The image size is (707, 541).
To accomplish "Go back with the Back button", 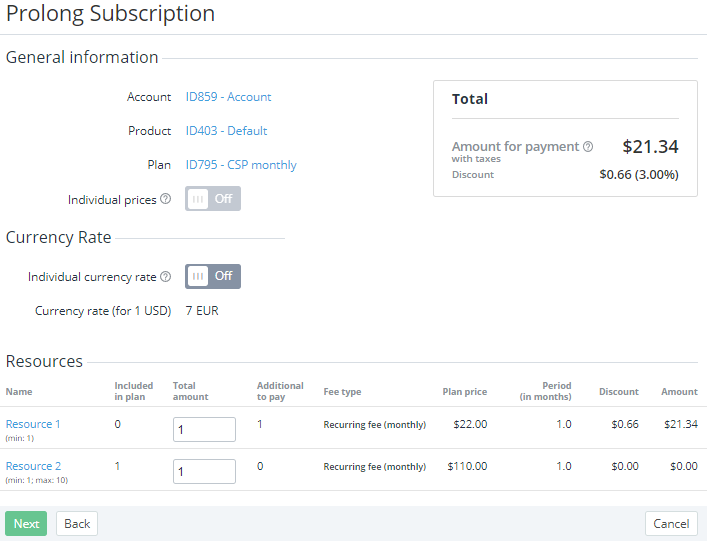I will click(x=77, y=524).
